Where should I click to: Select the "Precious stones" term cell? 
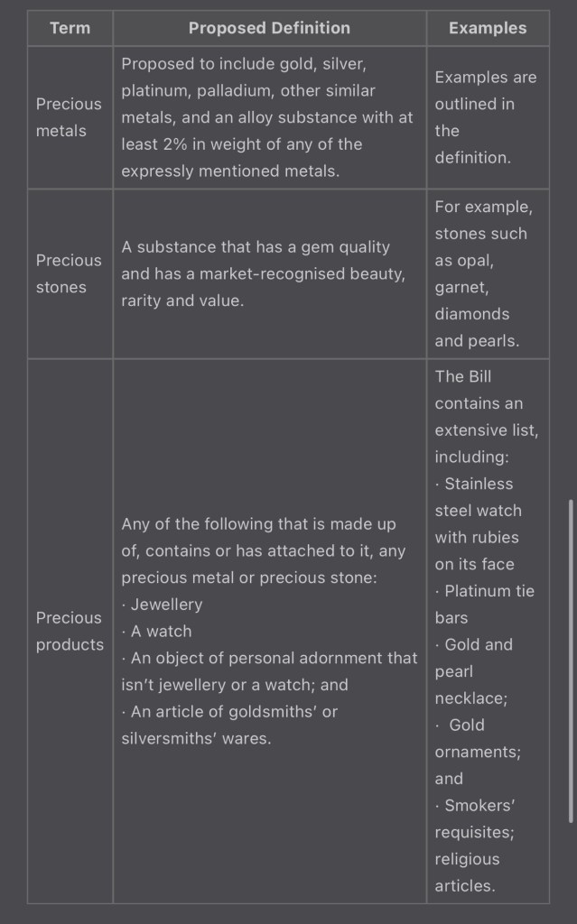click(69, 273)
